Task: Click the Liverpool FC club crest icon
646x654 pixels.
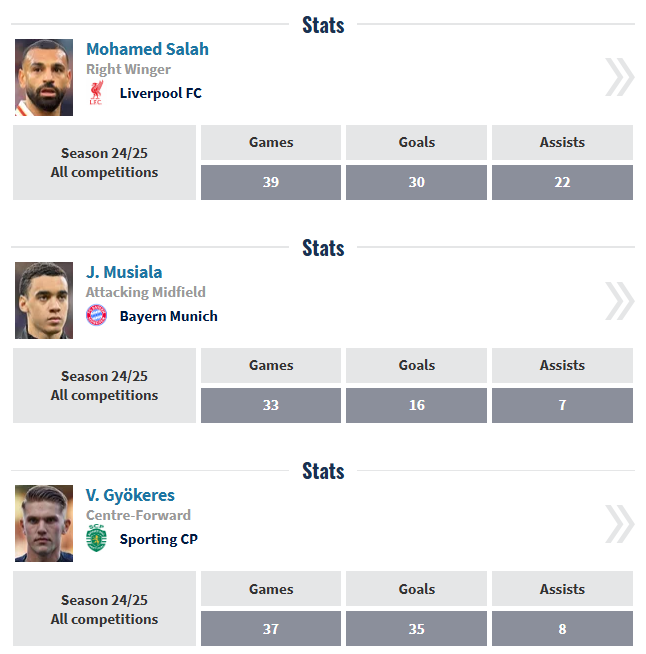Action: click(x=96, y=94)
